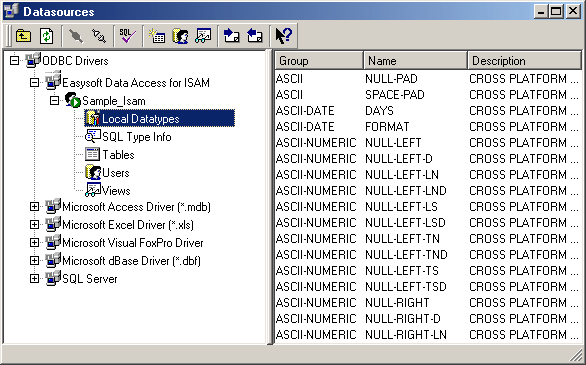Click the Users node icon
This screenshot has height=365, width=586.
pyautogui.click(x=93, y=172)
